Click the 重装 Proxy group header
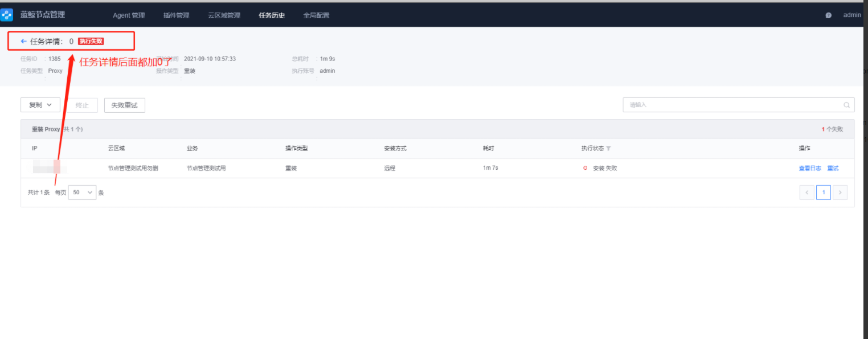 coord(437,129)
